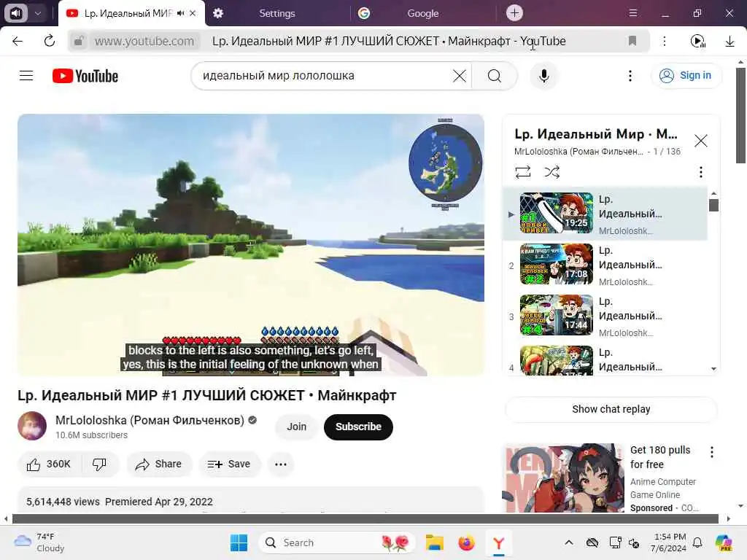
Task: Reload the page with the refresh icon
Action: coord(49,41)
